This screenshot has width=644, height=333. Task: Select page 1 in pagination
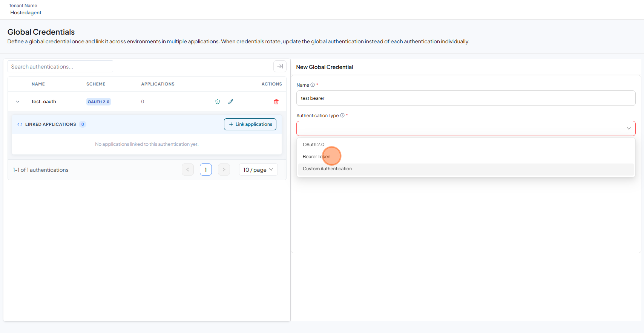(206, 170)
